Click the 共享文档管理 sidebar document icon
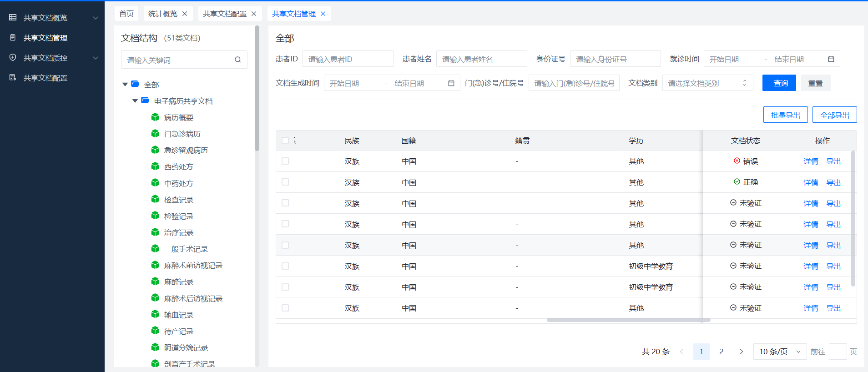Screen dimensions: 868x372 pyautogui.click(x=13, y=38)
